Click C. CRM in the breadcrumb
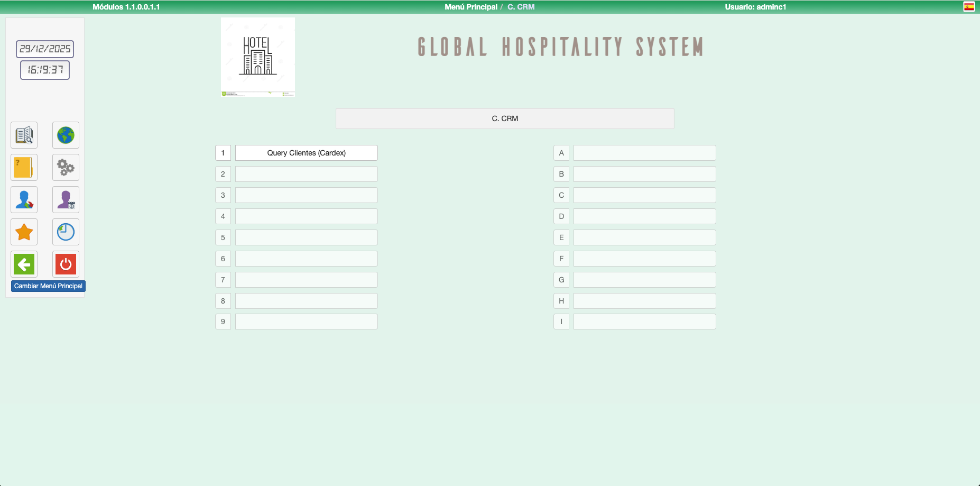Viewport: 980px width, 486px height. [x=521, y=7]
